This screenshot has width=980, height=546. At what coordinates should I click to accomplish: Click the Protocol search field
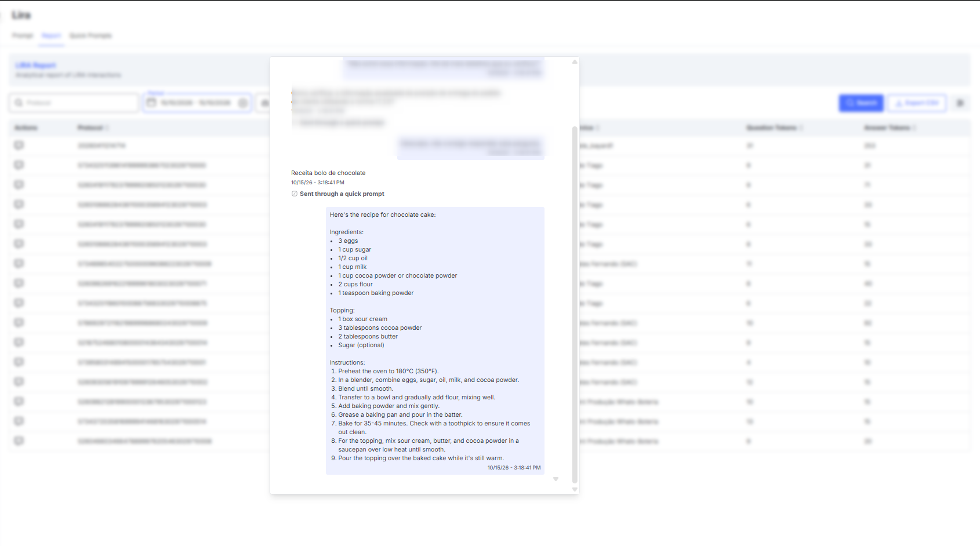pyautogui.click(x=74, y=103)
